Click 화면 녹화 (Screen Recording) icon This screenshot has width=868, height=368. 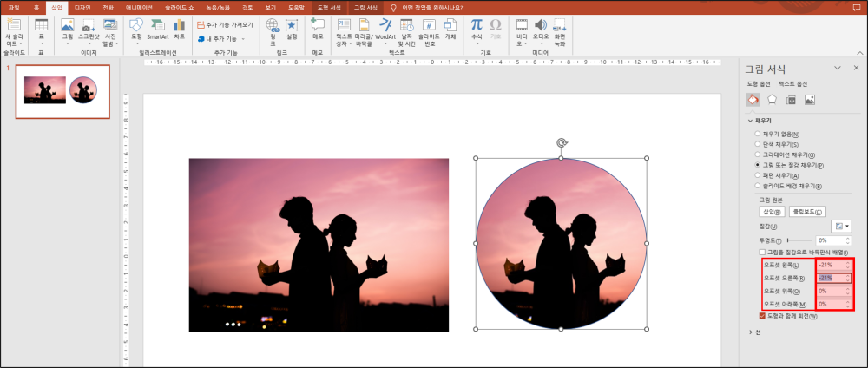pos(559,25)
